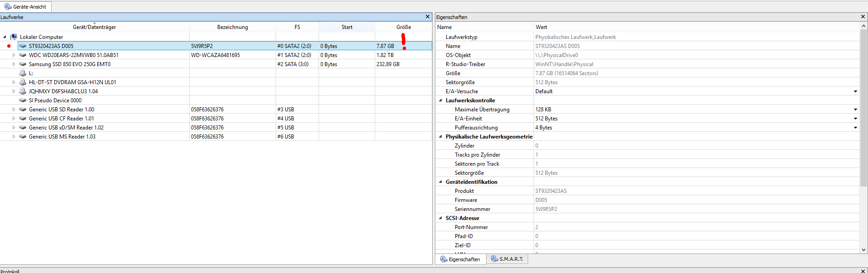Collapse the Physikalische Laufwerksgeometrie section
The height and width of the screenshot is (273, 868).
point(440,137)
